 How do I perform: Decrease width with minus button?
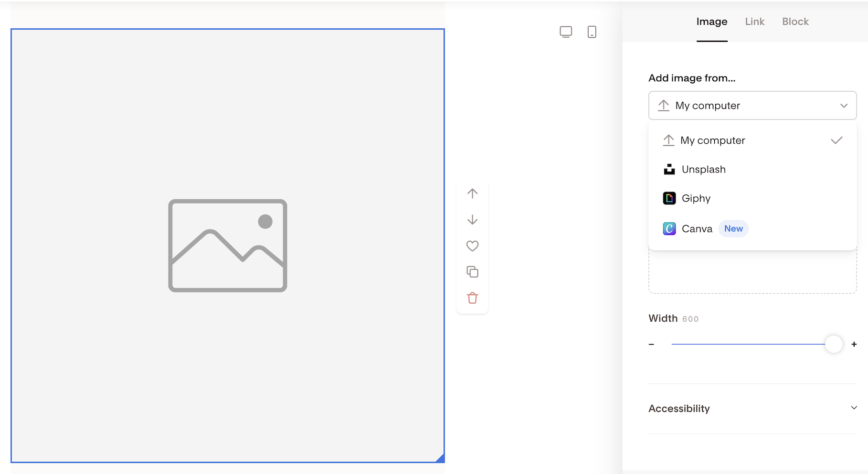pos(651,345)
